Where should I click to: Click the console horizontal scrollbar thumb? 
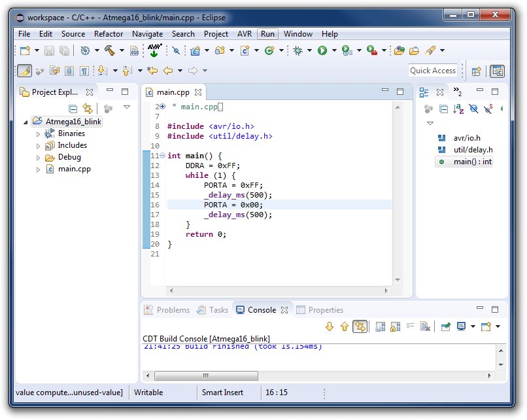(206, 376)
